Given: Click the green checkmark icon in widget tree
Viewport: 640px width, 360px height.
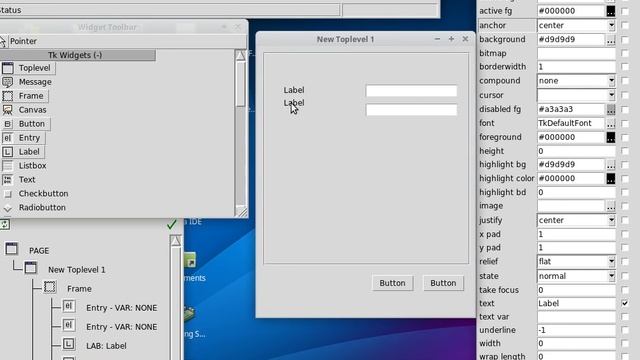Looking at the screenshot, I should tap(172, 224).
